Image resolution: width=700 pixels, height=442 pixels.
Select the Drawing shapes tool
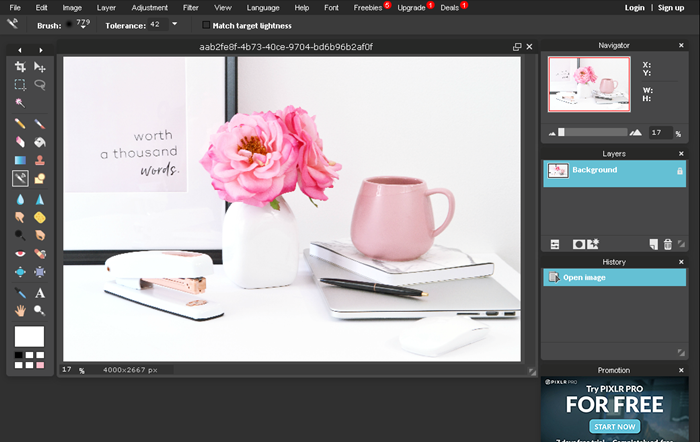coord(40,179)
